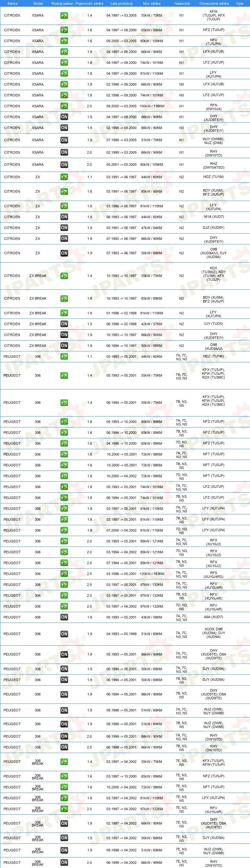250x868 pixels.
Task: Click production dates 04.1993 -> 05.1999
Action: (121, 634)
